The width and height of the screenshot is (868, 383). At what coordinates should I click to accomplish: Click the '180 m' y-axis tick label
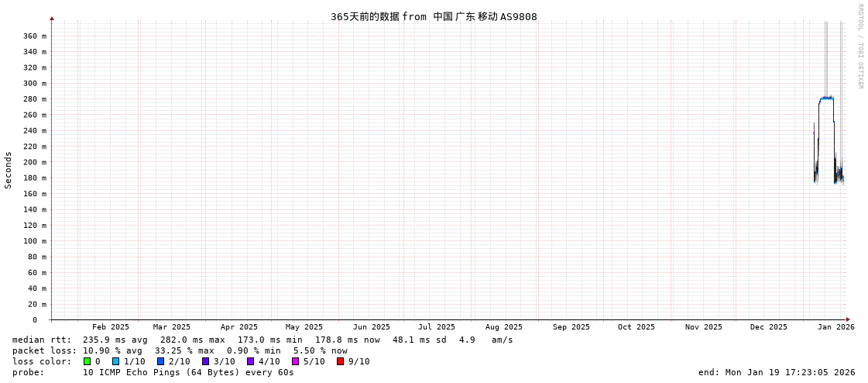click(x=35, y=178)
